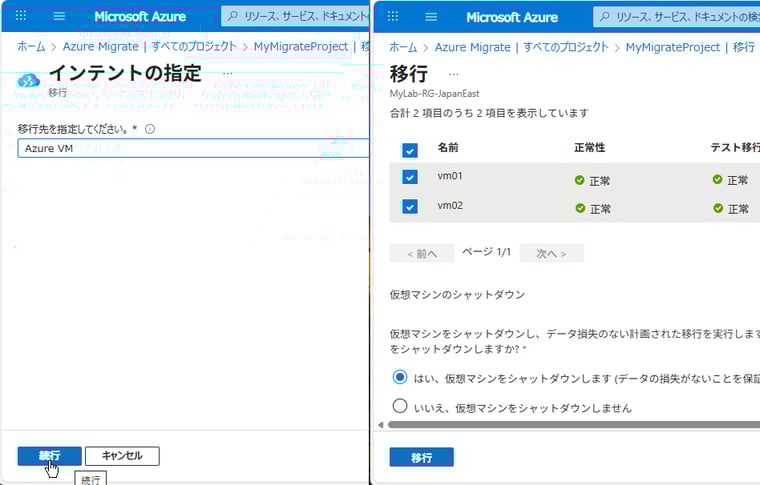Viewport: 760px width, 485px height.
Task: Click Microsoft Azure logo in left window
Action: coord(140,16)
